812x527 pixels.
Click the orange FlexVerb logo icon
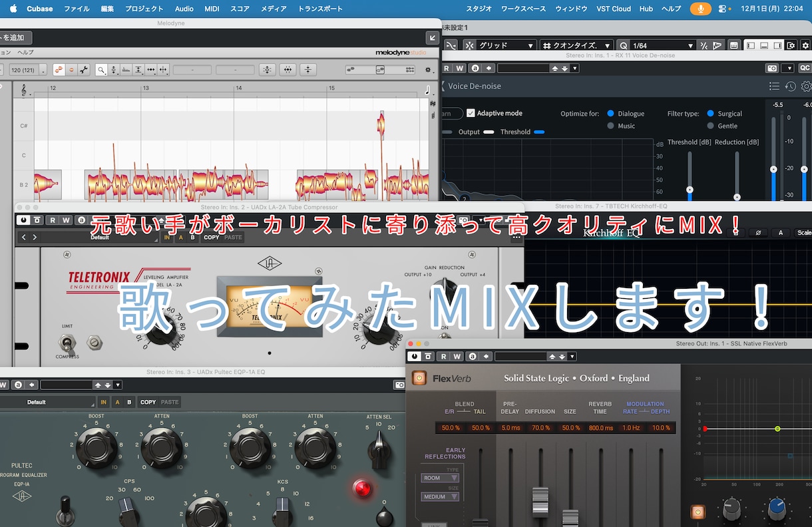[x=419, y=378]
